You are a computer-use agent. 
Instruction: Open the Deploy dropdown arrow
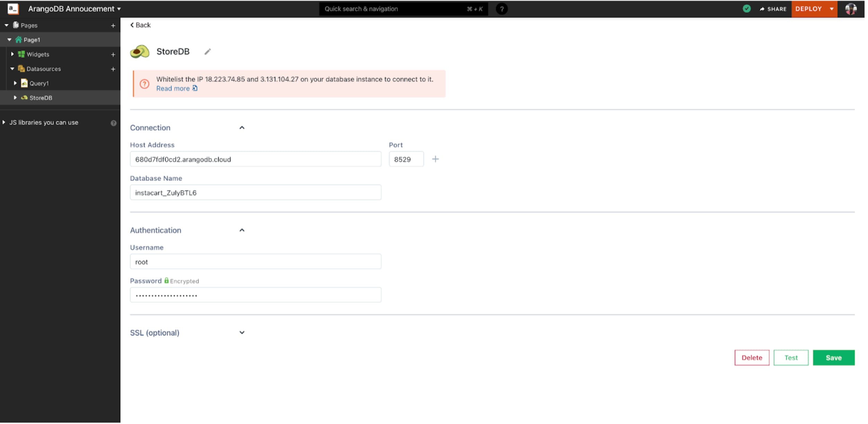coord(831,9)
